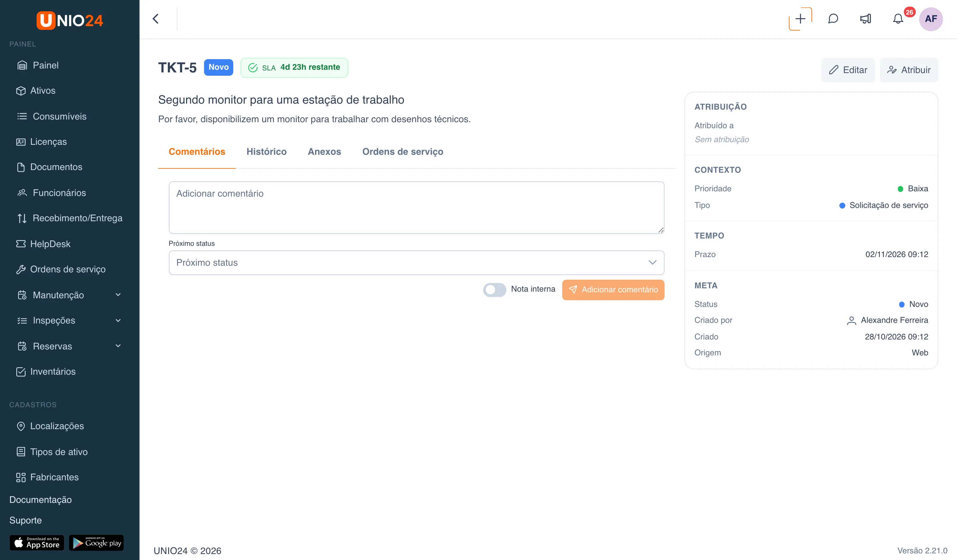Viewport: 957px width, 560px height.
Task: Toggle the Nota interna switch
Action: [494, 290]
